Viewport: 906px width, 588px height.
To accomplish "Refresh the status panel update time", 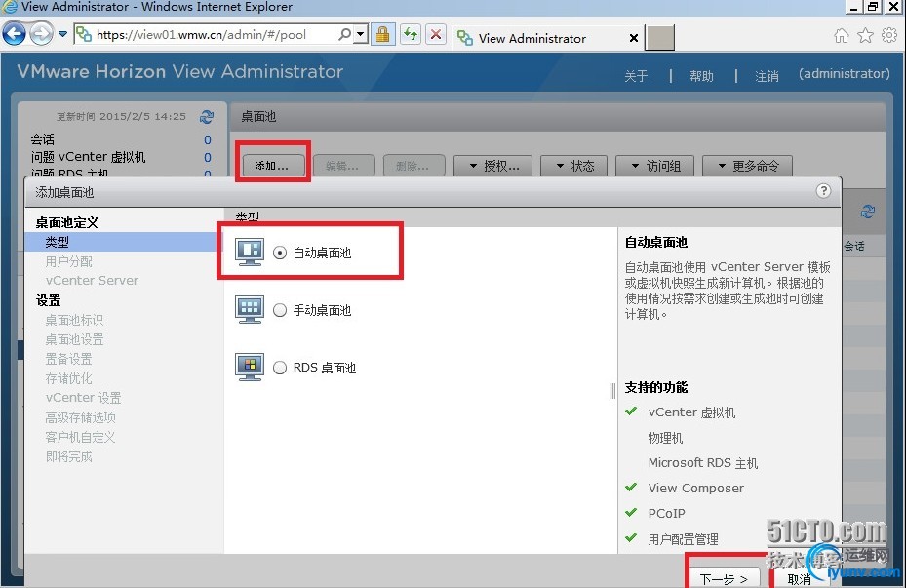I will point(207,117).
